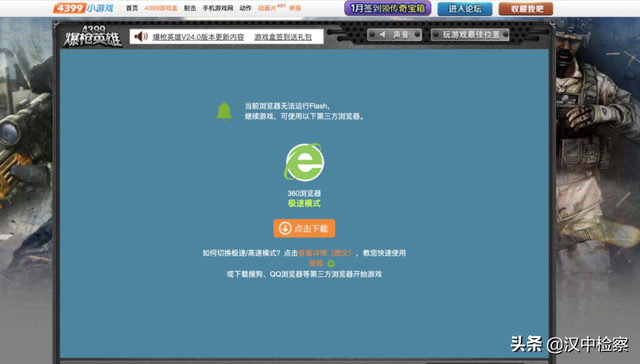The height and width of the screenshot is (364, 640).
Task: Click the orange 点击下载 download button
Action: click(x=304, y=228)
